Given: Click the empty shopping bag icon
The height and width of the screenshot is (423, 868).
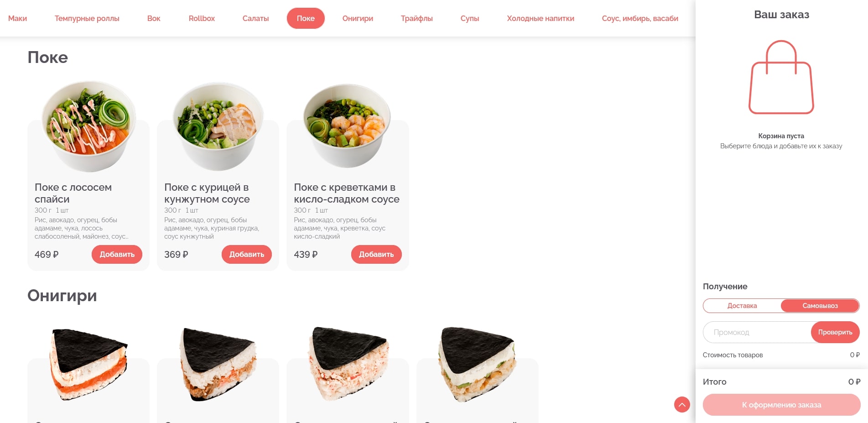Looking at the screenshot, I should click(781, 77).
